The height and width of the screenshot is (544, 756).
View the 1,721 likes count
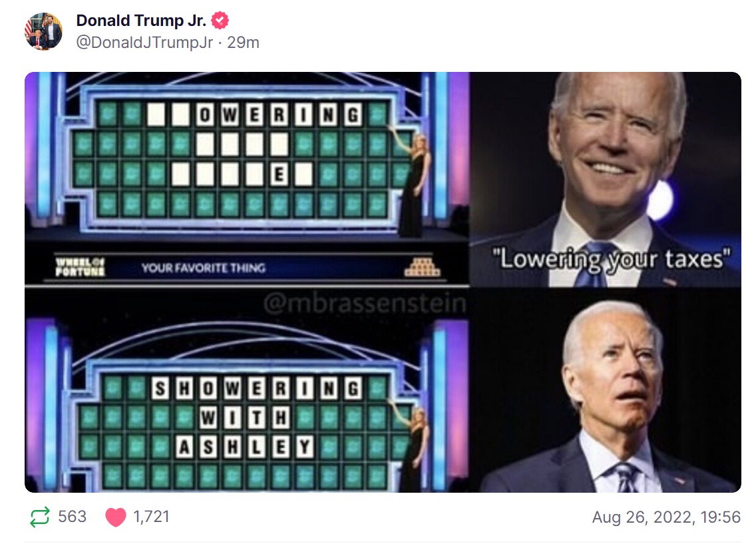pos(151,517)
